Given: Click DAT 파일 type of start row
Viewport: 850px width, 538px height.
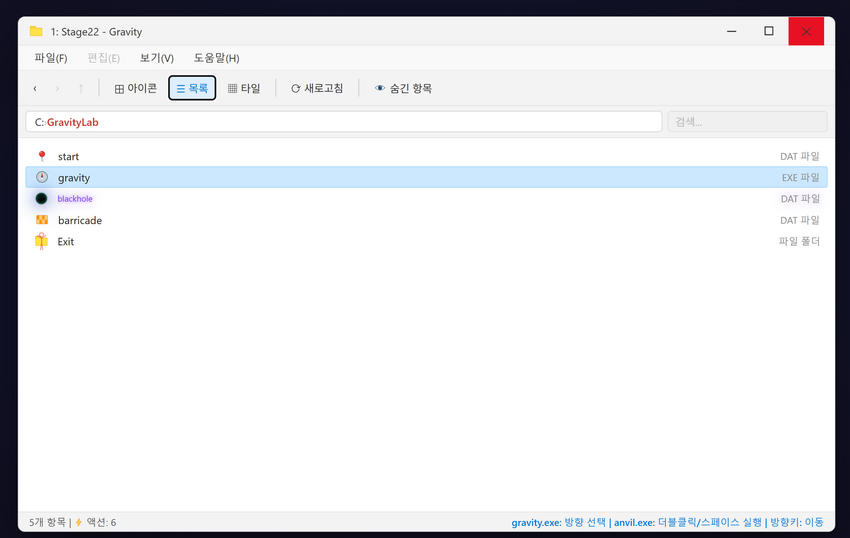Looking at the screenshot, I should (800, 157).
